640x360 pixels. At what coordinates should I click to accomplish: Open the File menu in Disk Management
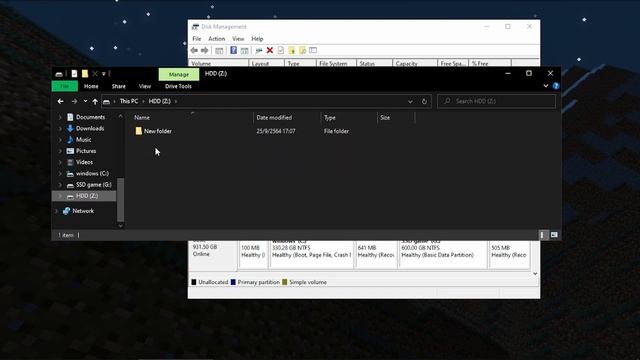tap(197, 39)
